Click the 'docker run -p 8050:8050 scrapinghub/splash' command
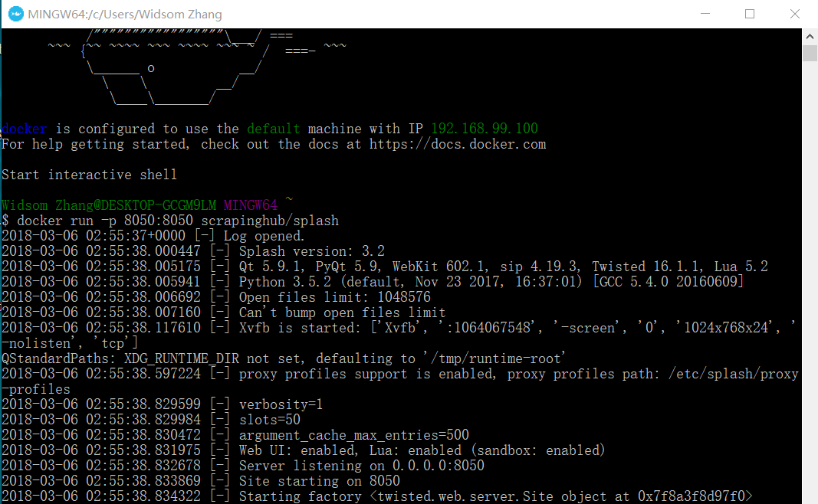 coord(178,220)
